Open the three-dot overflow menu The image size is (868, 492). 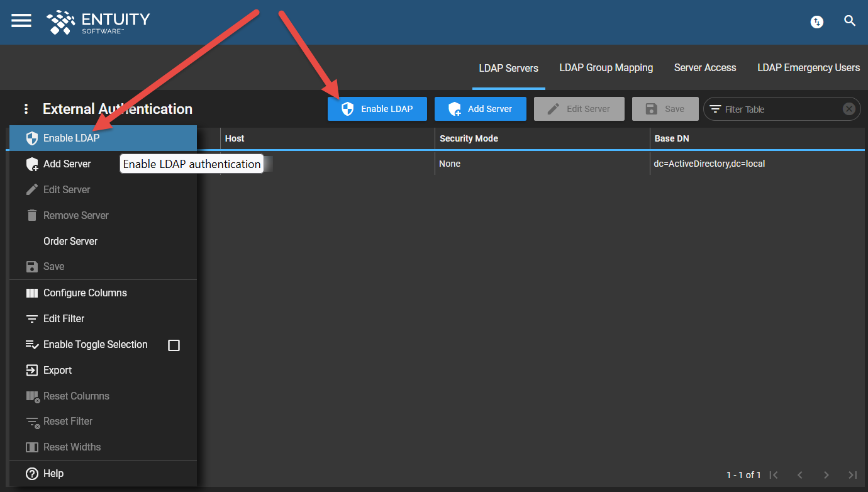click(x=26, y=109)
